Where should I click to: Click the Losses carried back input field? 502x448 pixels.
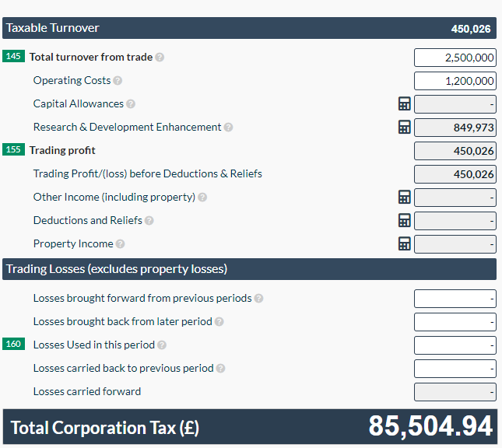[455, 369]
